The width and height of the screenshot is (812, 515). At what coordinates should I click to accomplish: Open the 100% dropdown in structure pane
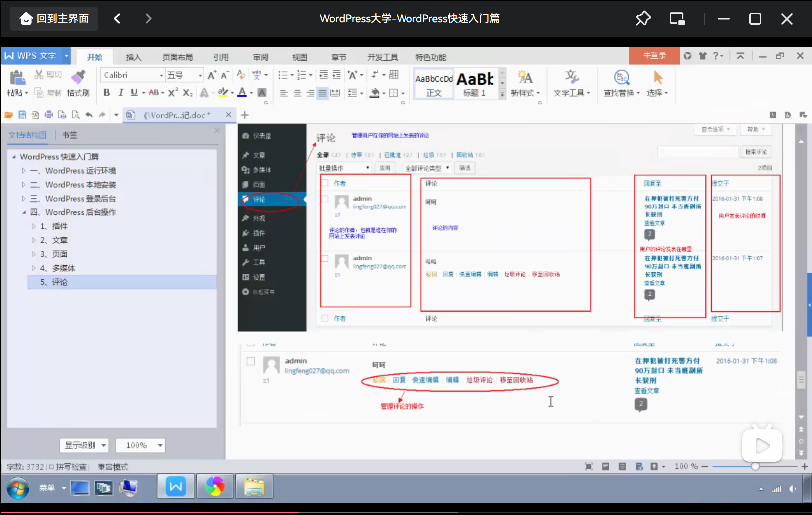point(140,445)
